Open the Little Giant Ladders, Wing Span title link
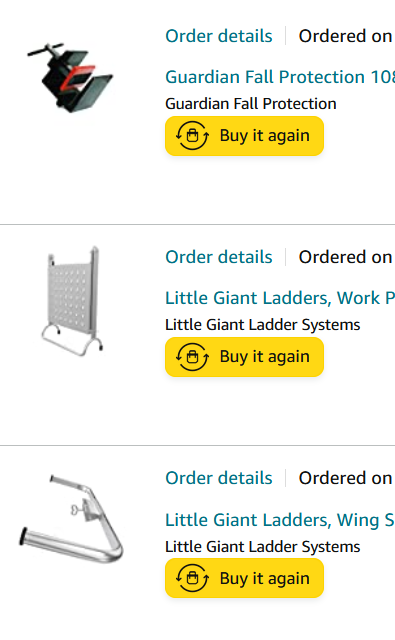The width and height of the screenshot is (395, 640). 280,520
